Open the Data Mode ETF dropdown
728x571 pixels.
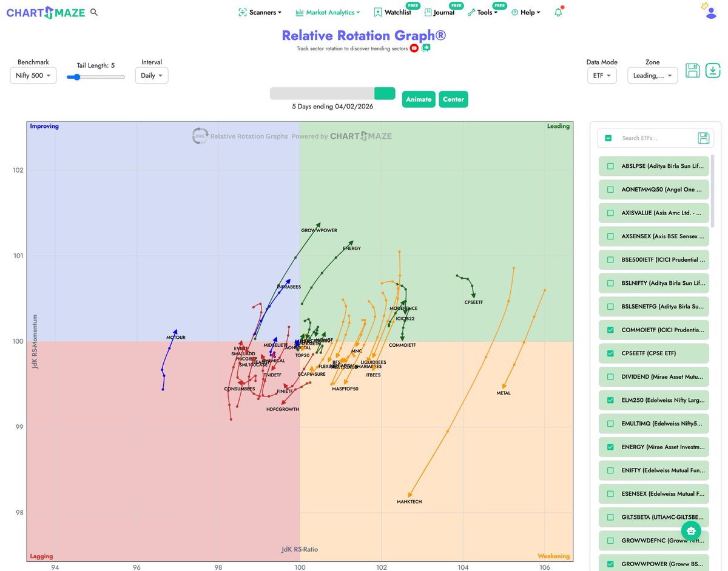point(602,76)
